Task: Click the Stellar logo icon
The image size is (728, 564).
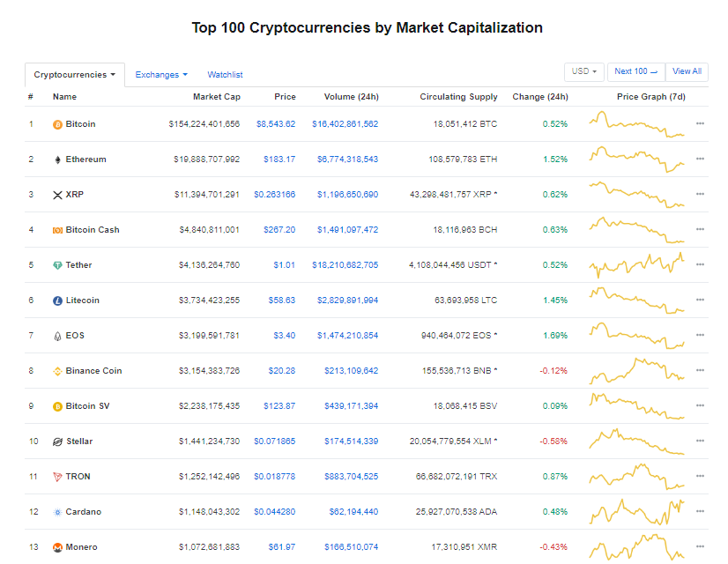Action: click(57, 442)
